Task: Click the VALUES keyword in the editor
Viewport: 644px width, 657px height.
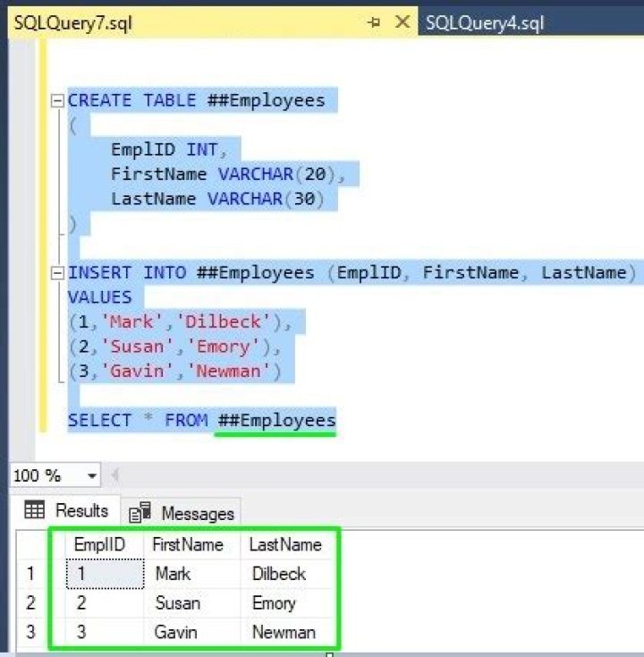Action: coord(99,297)
